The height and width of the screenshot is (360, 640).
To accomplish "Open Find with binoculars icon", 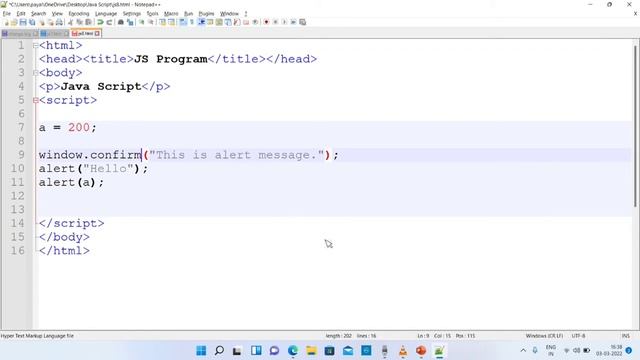I will point(121,22).
